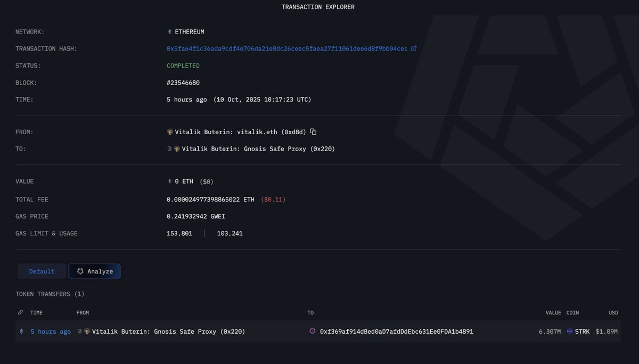Sort by the USD column header
The height and width of the screenshot is (364, 639).
613,313
